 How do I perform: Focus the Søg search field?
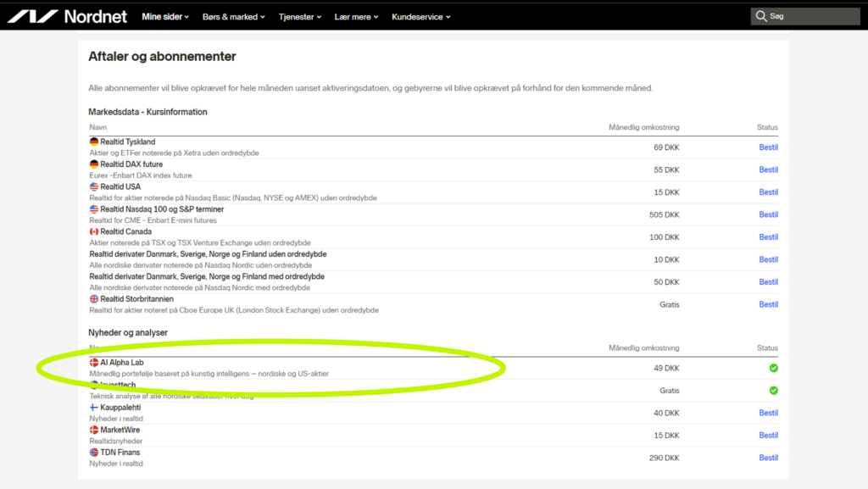click(805, 16)
